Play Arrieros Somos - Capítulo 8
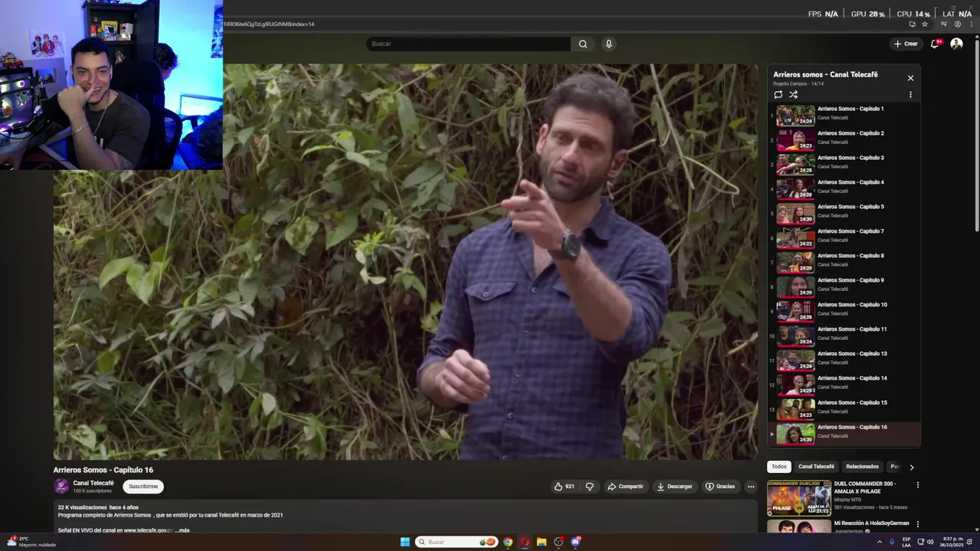This screenshot has width=980, height=551. [845, 262]
